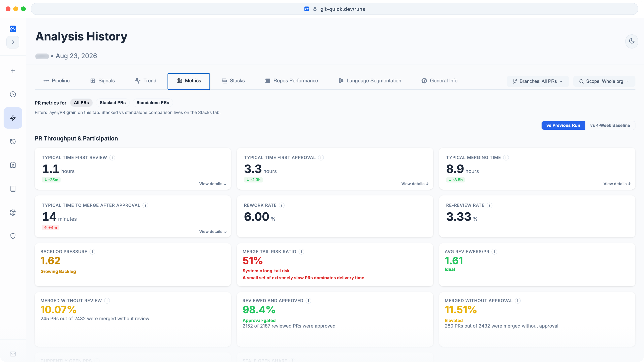Open the Repos Performance tab
The image size is (644, 362).
click(x=291, y=81)
